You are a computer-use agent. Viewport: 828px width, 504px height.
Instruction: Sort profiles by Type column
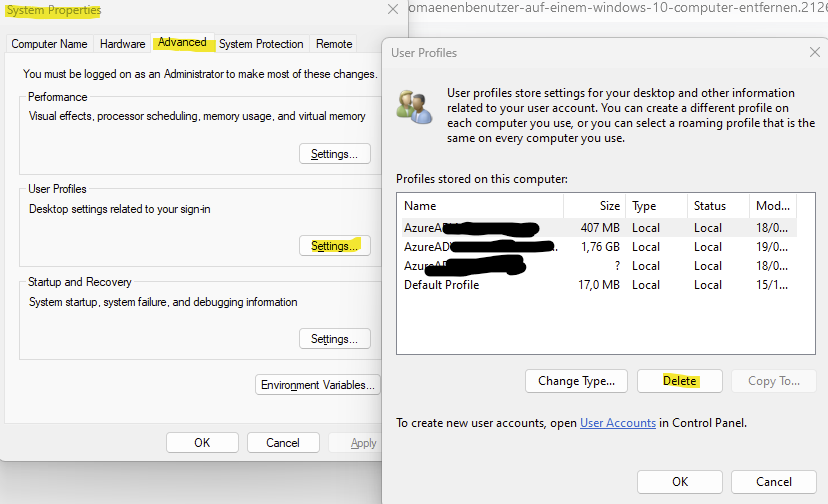pos(657,206)
